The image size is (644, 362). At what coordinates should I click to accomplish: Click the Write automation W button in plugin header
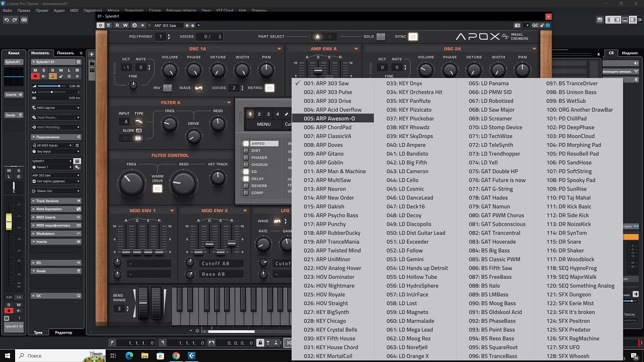[x=126, y=25]
